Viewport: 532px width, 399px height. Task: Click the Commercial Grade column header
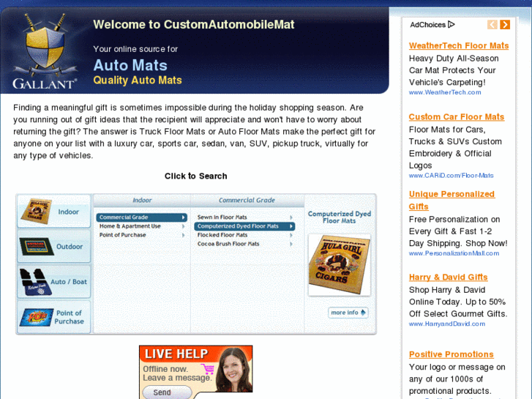(247, 201)
